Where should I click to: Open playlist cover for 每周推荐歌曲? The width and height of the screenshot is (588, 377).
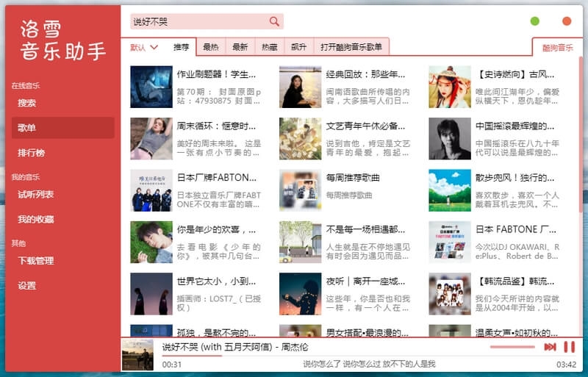301,190
